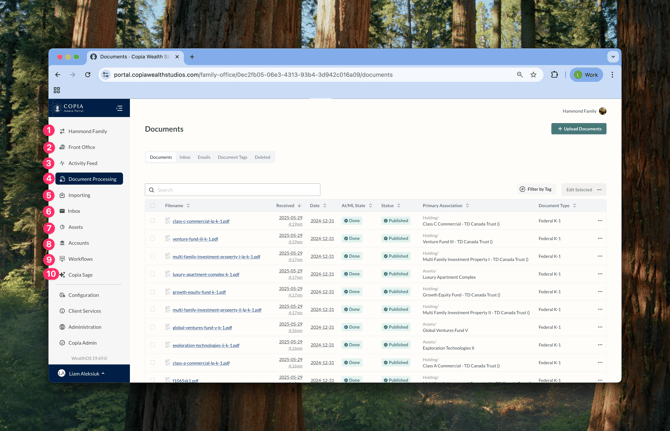Open Copia Sage from the sidebar

pyautogui.click(x=80, y=275)
